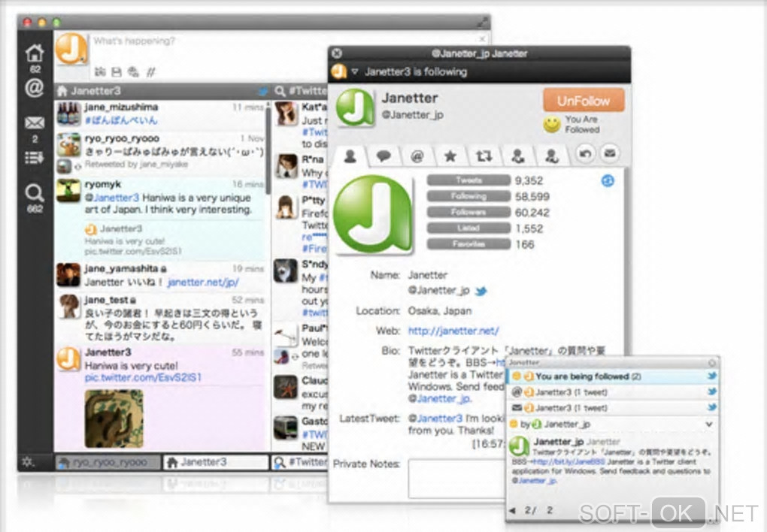Close the Janetter notification popup
The image size is (767, 532).
tap(711, 363)
